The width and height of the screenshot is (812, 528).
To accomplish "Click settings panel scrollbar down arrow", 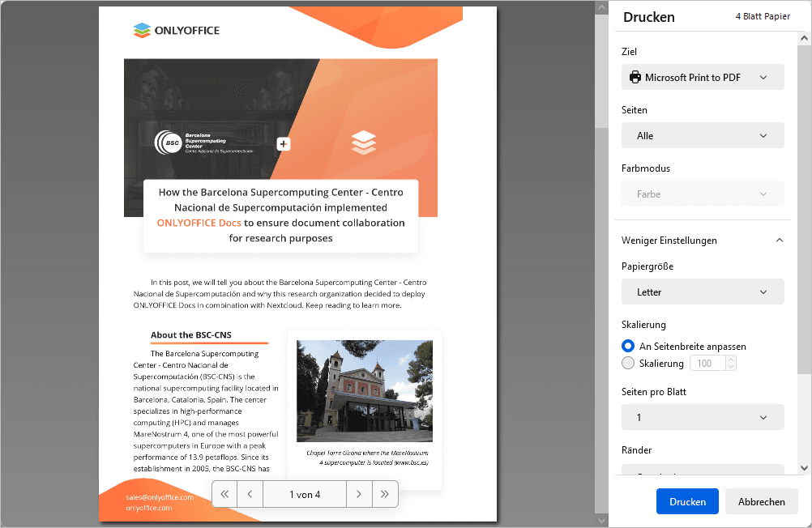I will [804, 468].
